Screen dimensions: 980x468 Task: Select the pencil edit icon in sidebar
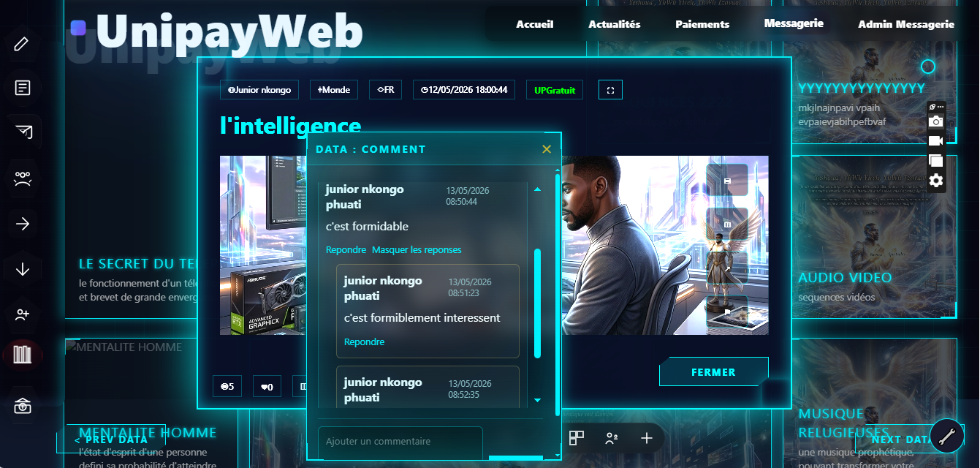(x=22, y=44)
